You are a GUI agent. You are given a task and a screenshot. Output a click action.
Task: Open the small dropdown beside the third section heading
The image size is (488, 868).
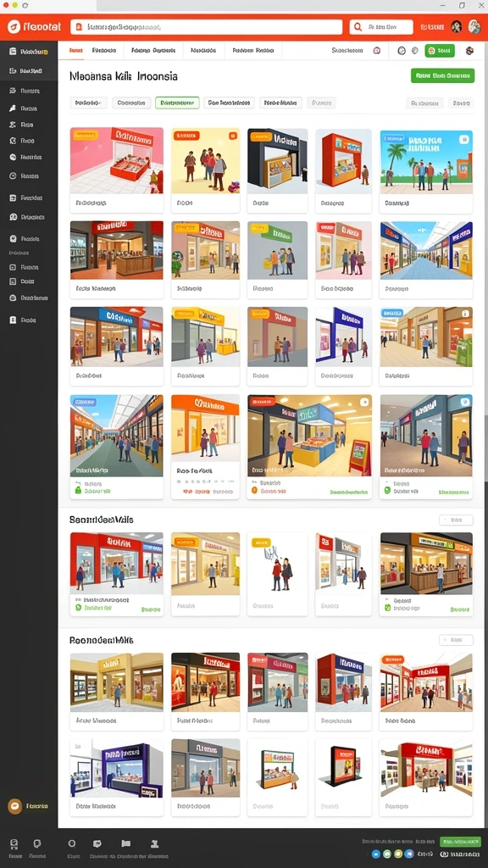pyautogui.click(x=456, y=640)
